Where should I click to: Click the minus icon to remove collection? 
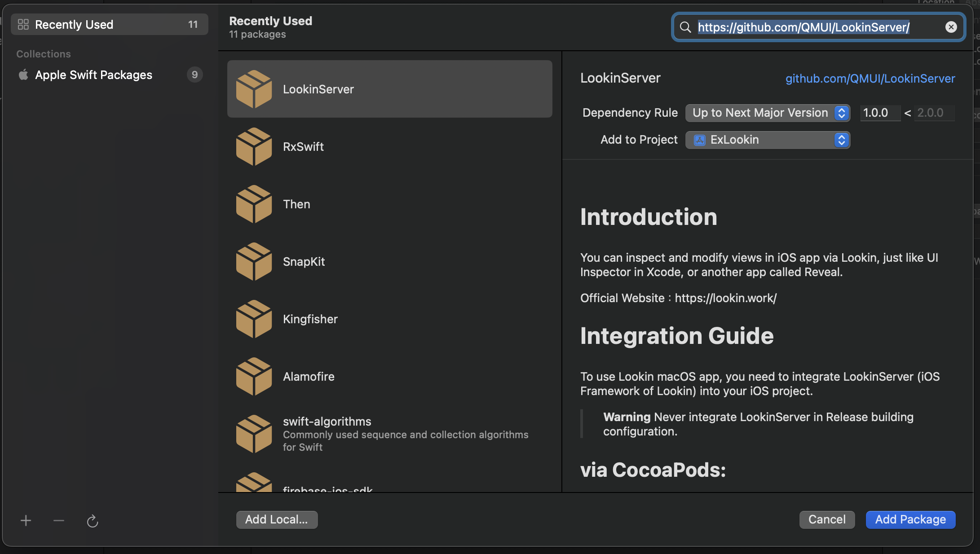59,520
